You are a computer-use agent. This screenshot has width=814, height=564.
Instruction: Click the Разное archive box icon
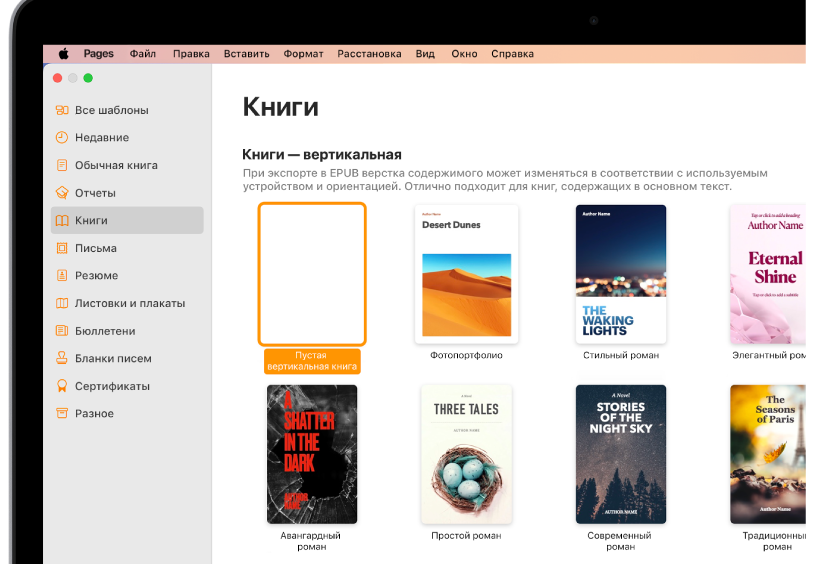(x=62, y=414)
